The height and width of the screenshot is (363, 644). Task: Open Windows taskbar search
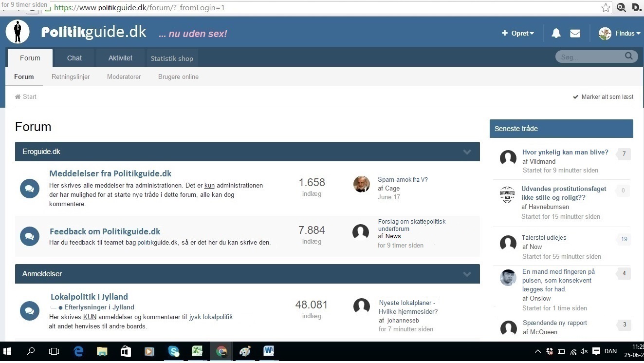tap(31, 351)
